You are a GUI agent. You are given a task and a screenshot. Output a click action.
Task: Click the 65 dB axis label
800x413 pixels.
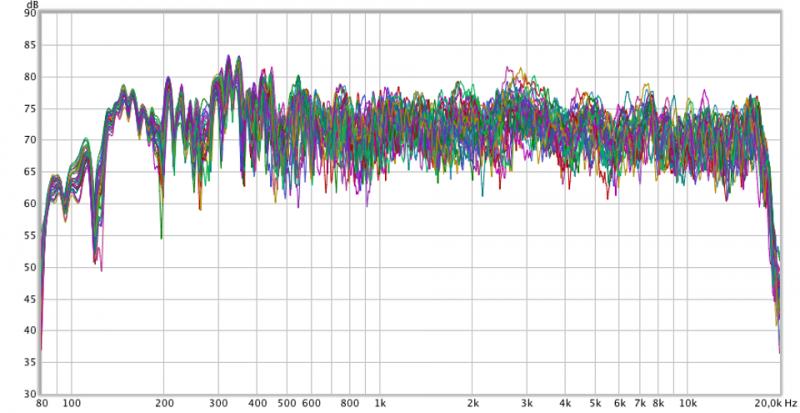click(30, 172)
